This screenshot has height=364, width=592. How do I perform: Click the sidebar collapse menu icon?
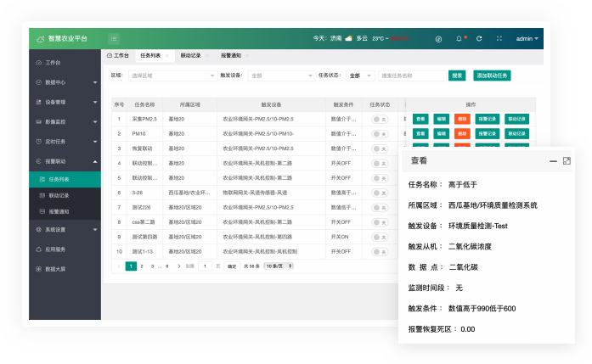(x=114, y=39)
